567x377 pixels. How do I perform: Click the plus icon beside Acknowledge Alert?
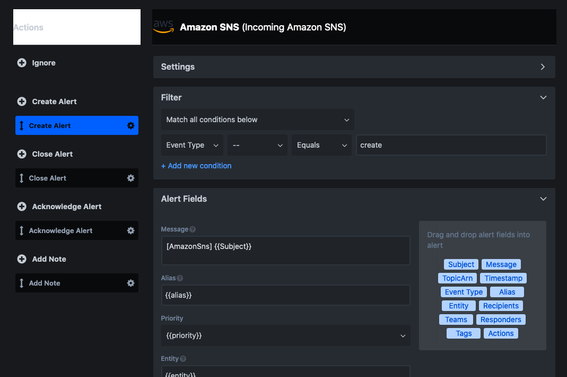22,206
